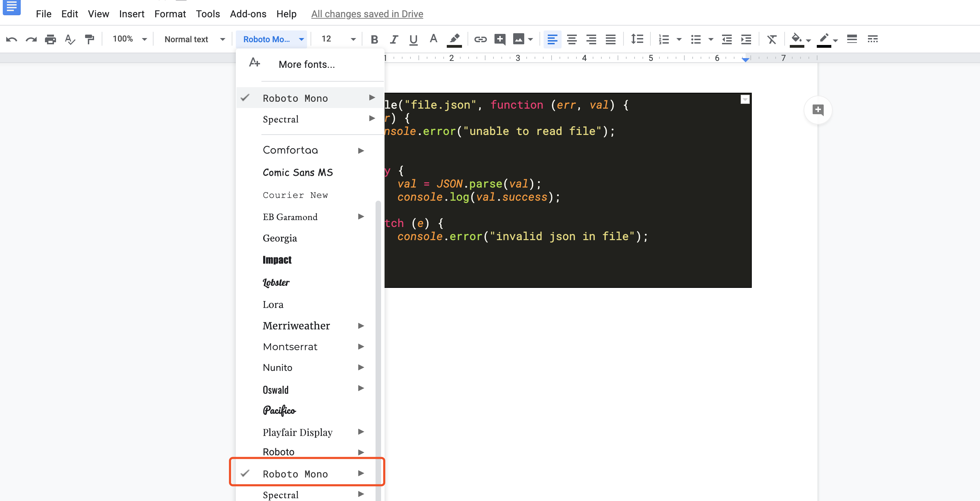
Task: Open the Insert menu
Action: click(132, 14)
